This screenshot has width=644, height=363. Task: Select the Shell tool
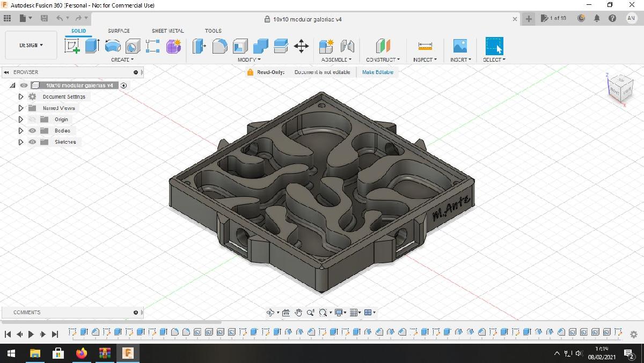tap(240, 46)
